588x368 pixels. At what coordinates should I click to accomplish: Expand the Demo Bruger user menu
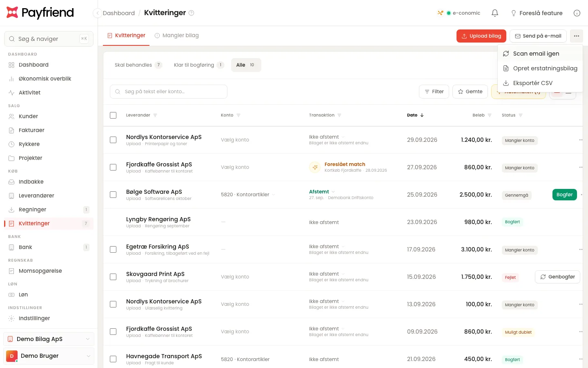[49, 356]
